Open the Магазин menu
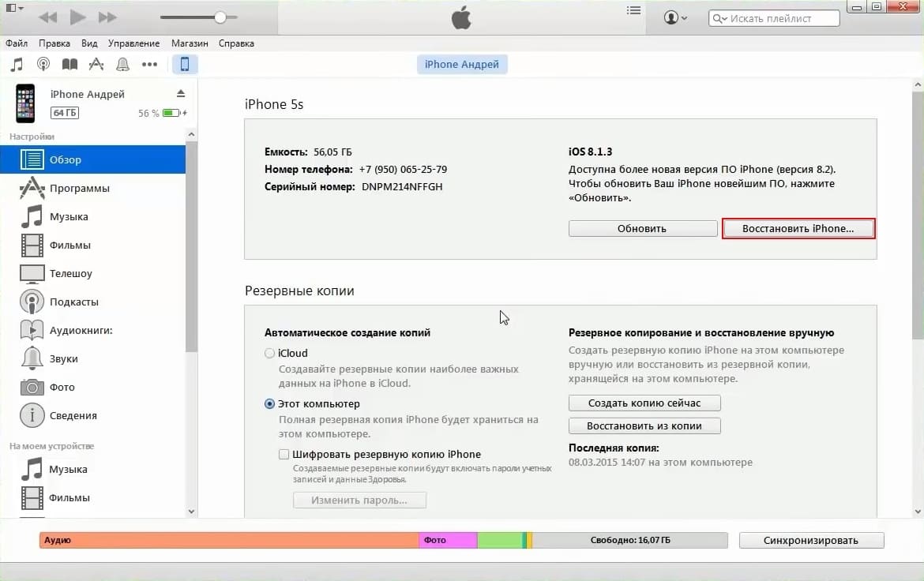924x581 pixels. 190,43
